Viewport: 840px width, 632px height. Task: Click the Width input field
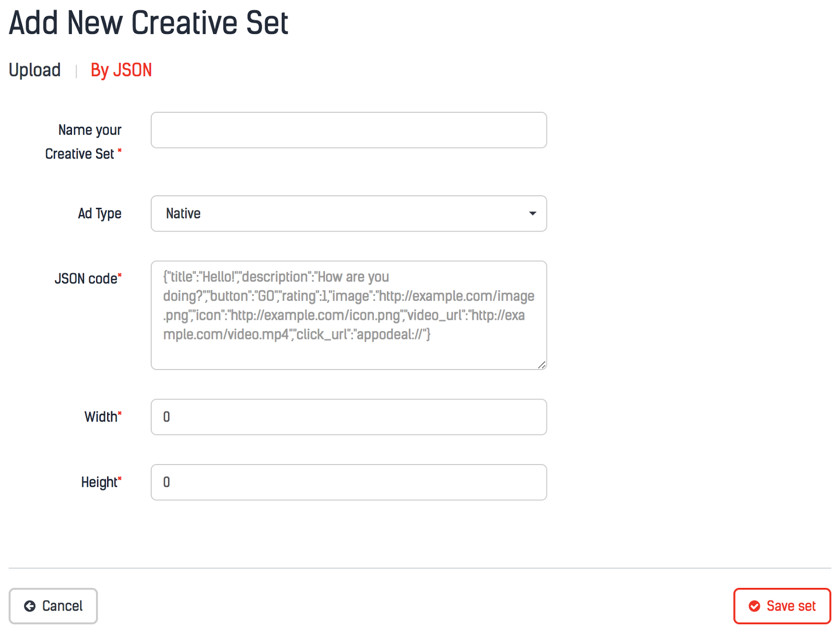point(349,417)
